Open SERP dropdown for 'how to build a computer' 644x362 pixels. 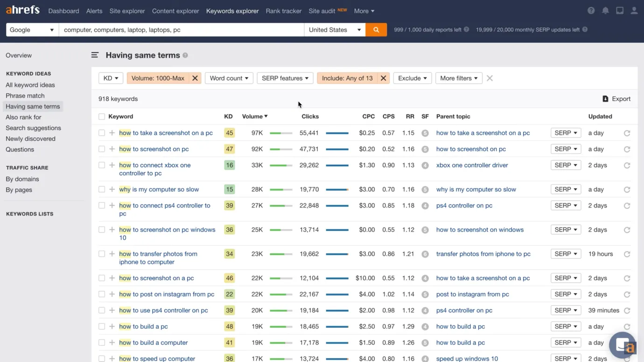click(x=566, y=342)
